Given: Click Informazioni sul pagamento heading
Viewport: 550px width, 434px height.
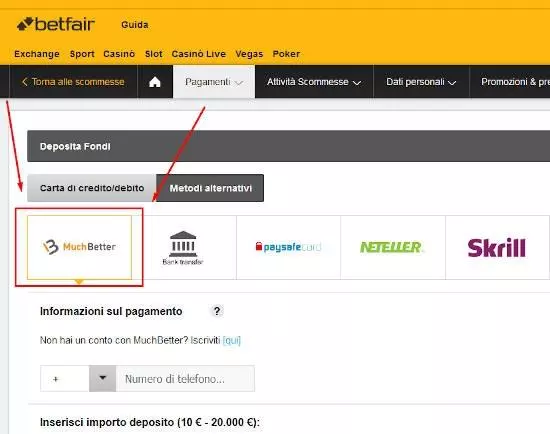Looking at the screenshot, I should [111, 311].
